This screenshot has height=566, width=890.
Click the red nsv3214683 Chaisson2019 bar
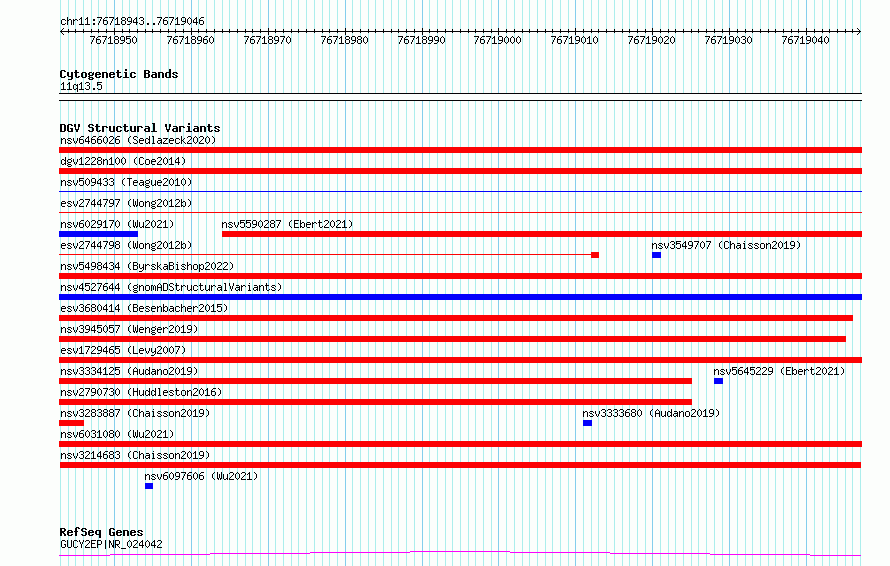460,465
